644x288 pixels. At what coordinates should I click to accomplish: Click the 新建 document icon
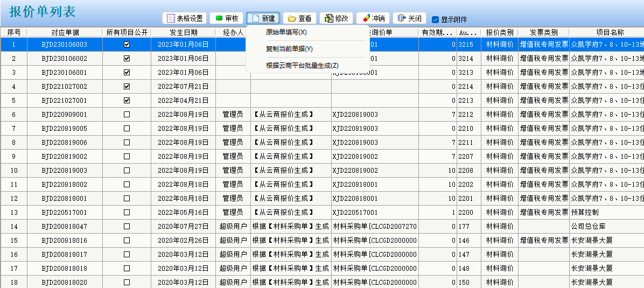(256, 18)
